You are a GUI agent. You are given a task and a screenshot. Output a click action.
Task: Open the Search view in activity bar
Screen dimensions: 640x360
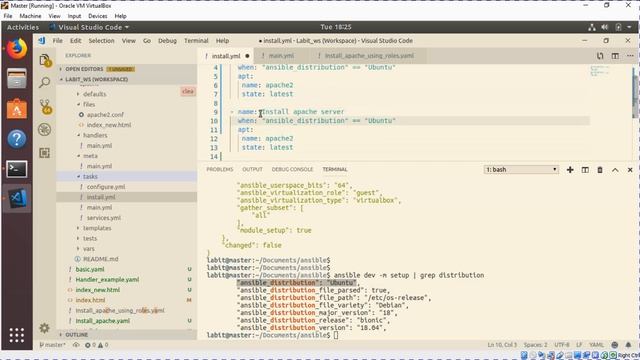44,82
